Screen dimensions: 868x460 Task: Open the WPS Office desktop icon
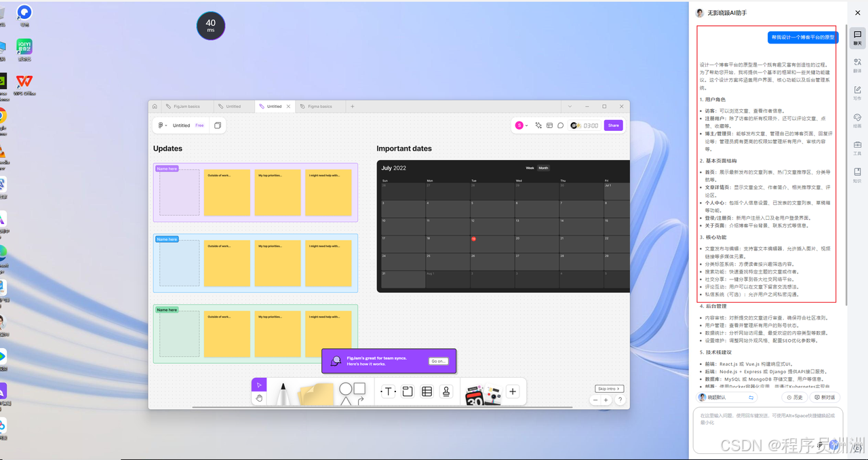point(24,85)
